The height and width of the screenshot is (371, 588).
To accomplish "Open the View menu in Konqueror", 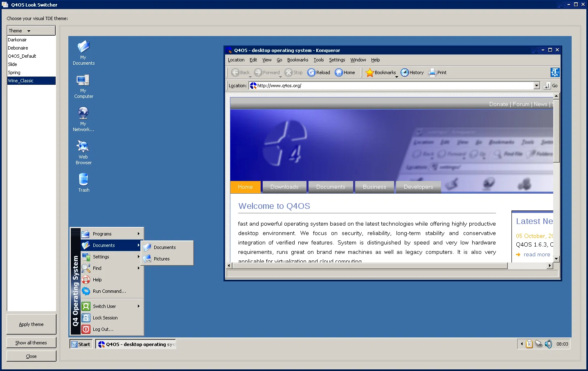I will [x=267, y=60].
